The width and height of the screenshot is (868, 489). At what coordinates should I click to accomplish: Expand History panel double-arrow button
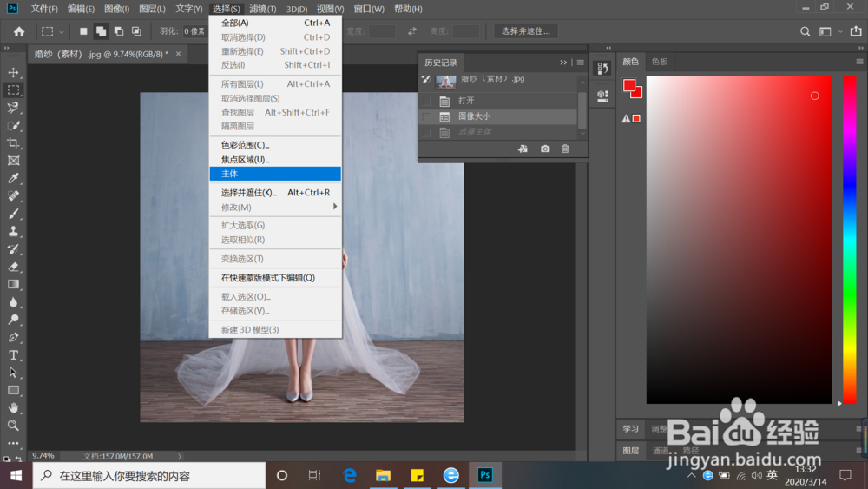tap(563, 63)
